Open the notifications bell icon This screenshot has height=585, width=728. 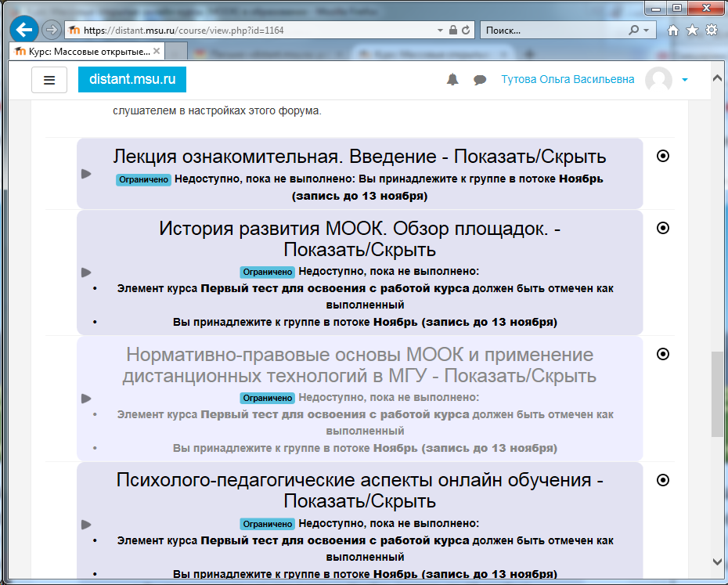(452, 79)
